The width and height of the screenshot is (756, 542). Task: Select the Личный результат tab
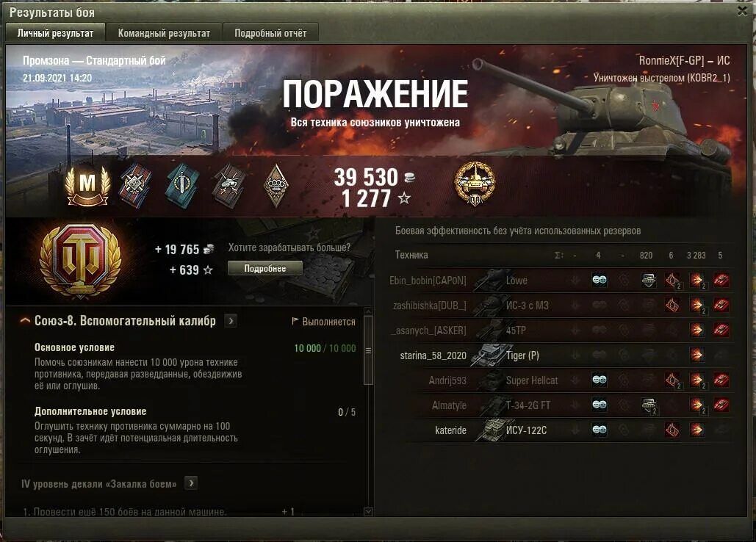55,33
